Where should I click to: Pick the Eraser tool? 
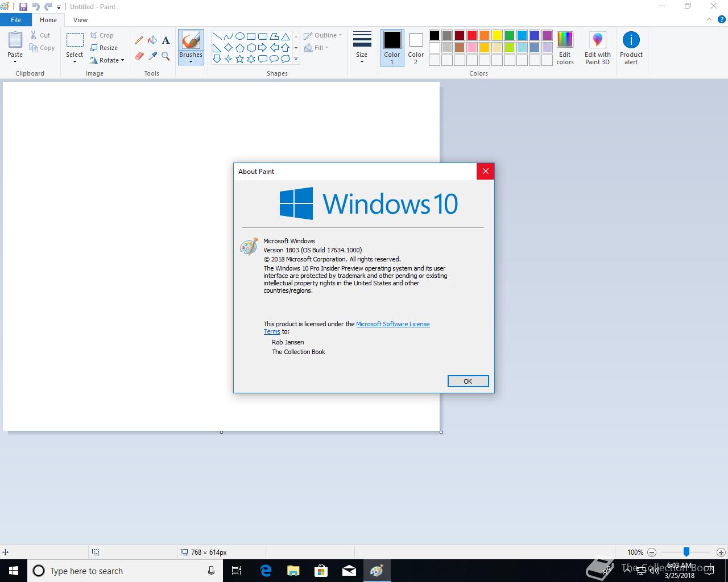(139, 56)
